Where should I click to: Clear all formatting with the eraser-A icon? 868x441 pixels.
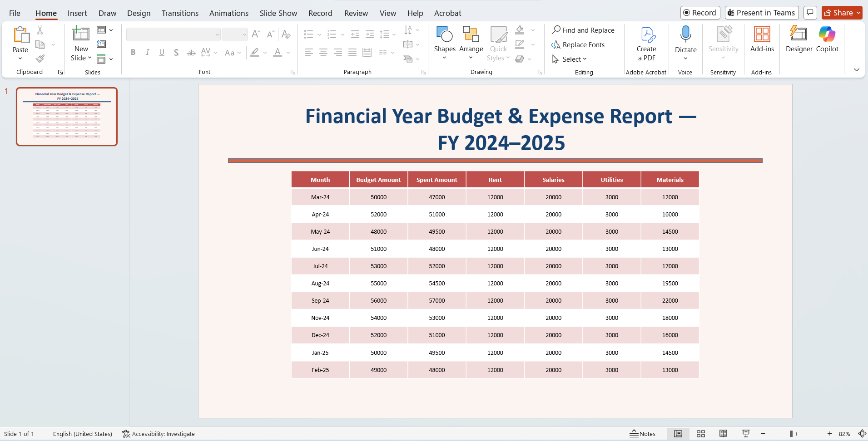point(286,34)
